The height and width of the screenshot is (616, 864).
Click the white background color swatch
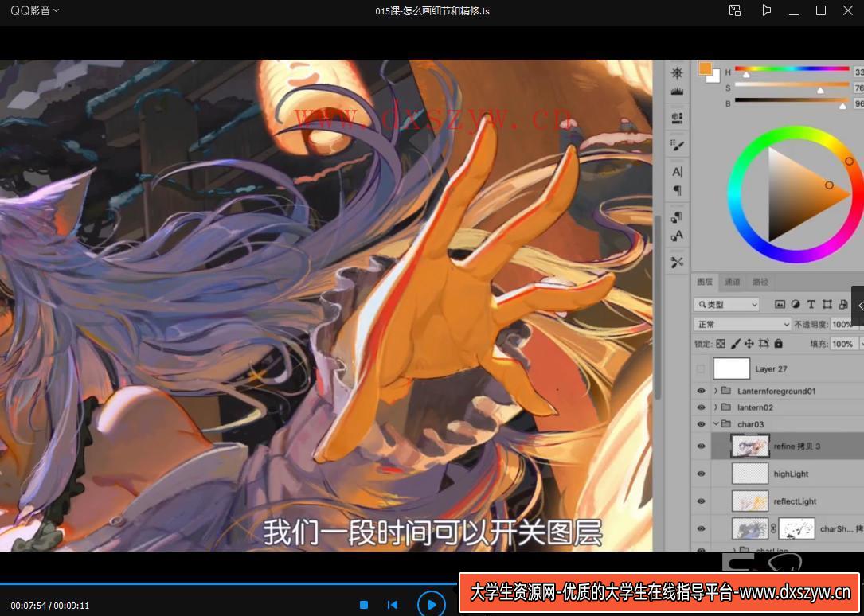tap(714, 76)
